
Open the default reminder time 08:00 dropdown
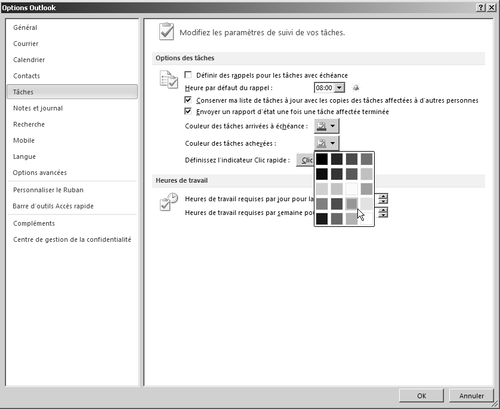pos(339,88)
